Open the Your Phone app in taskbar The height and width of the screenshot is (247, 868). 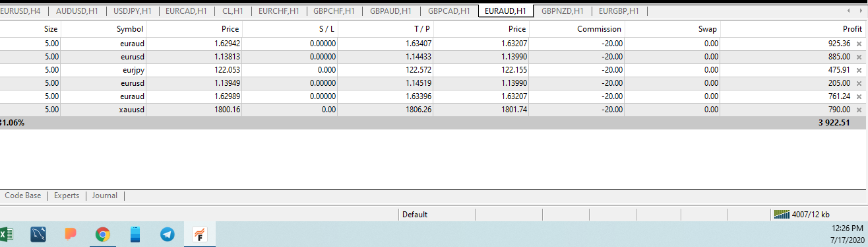pyautogui.click(x=135, y=234)
